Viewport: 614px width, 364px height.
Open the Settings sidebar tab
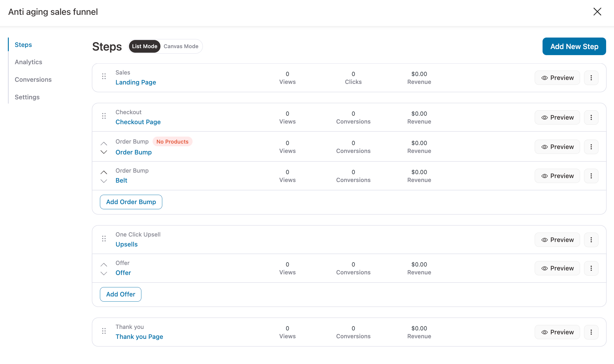[x=27, y=97]
